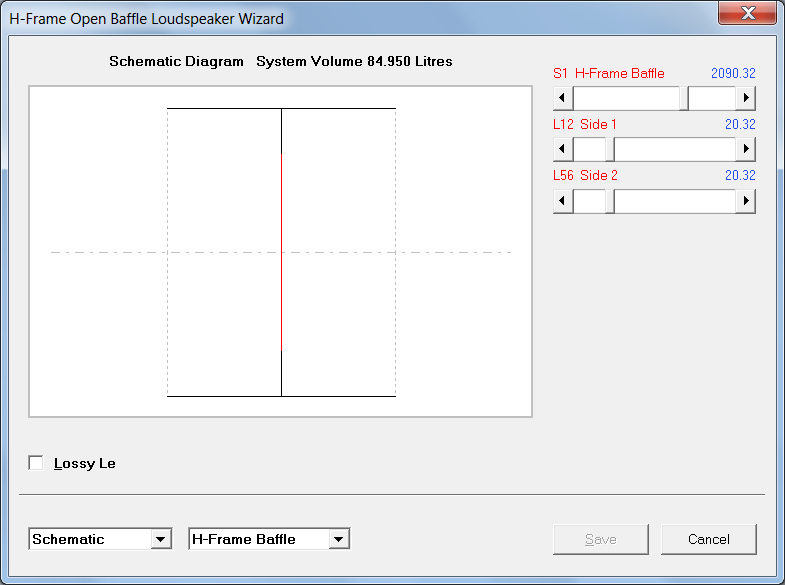Click the red baffle line in schematic
The height and width of the screenshot is (585, 785).
(x=281, y=252)
